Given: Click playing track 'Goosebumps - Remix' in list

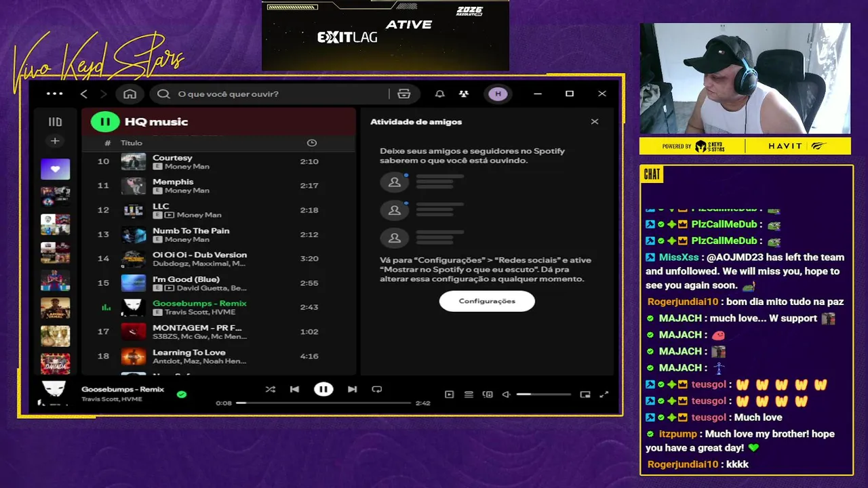Looking at the screenshot, I should tap(218, 307).
